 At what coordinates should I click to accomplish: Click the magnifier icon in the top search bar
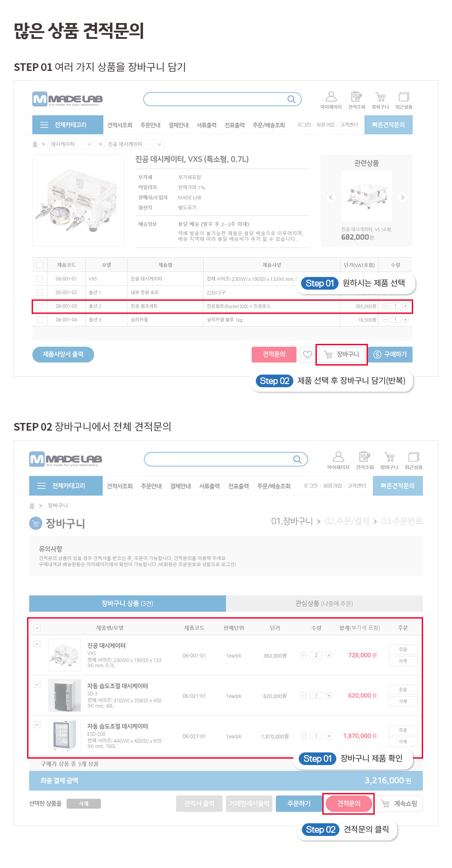(292, 99)
